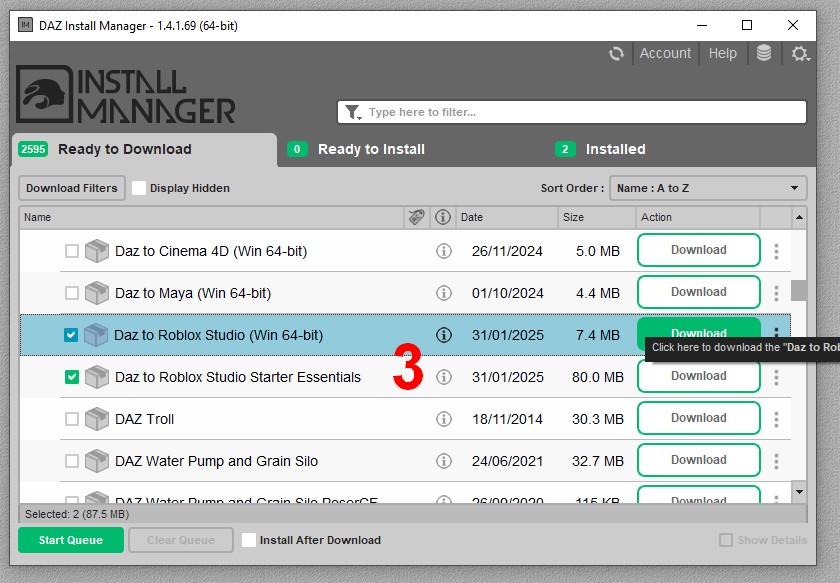Show info for Daz to Cinema 4D
Image resolution: width=840 pixels, height=583 pixels.
pos(444,251)
